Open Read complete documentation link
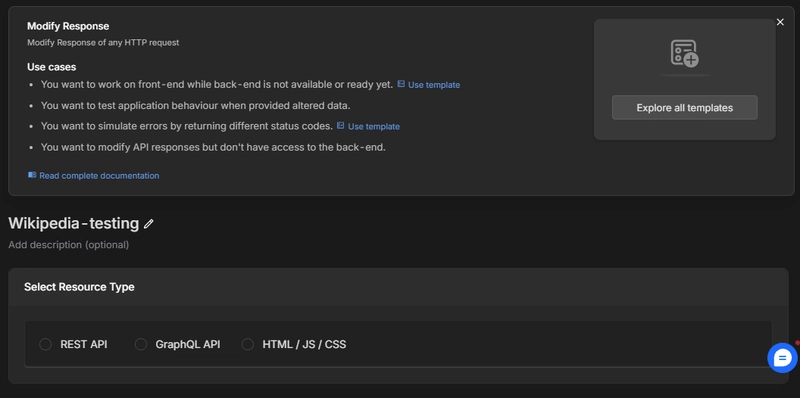The width and height of the screenshot is (800, 398). pyautogui.click(x=99, y=176)
